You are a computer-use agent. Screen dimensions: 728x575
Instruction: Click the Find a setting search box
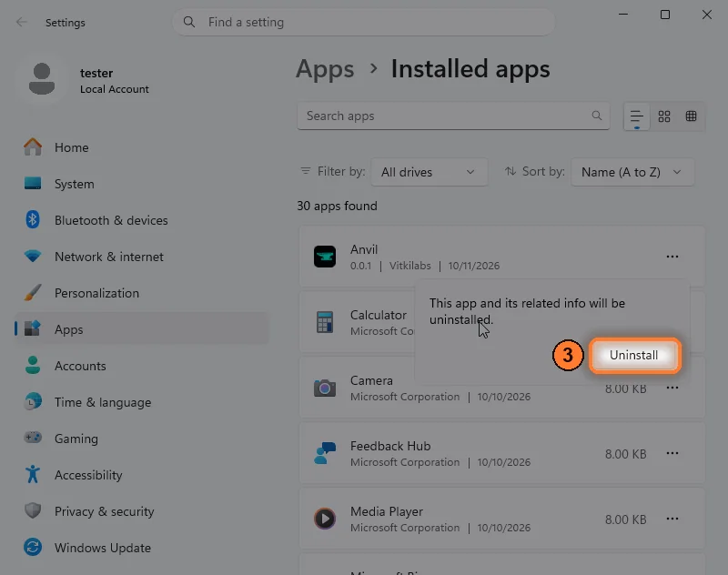point(363,22)
